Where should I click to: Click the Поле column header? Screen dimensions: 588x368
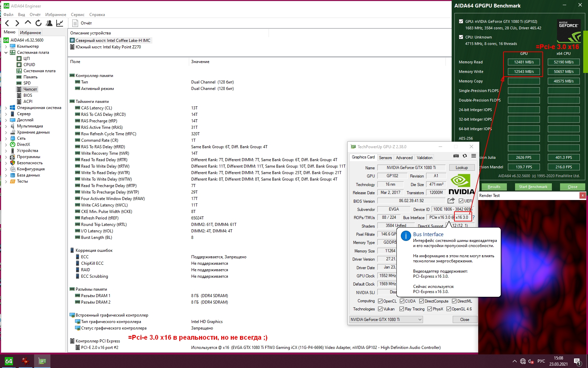click(129, 62)
